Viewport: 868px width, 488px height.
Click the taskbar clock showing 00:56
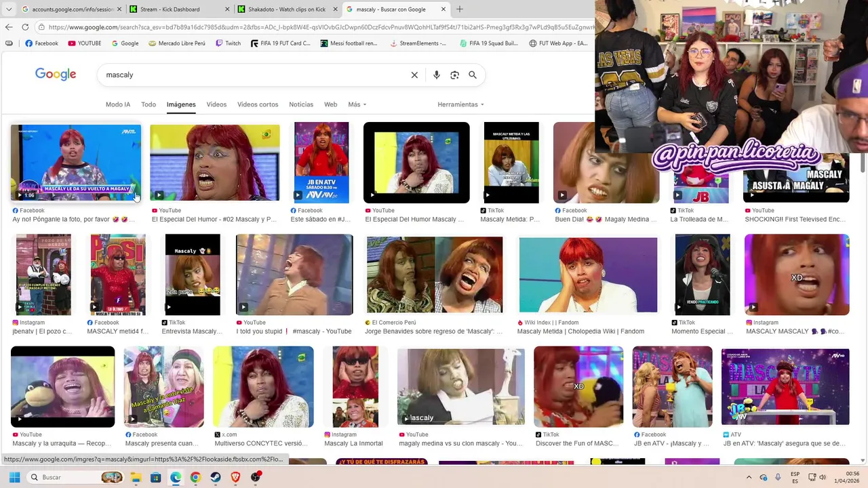click(x=848, y=477)
